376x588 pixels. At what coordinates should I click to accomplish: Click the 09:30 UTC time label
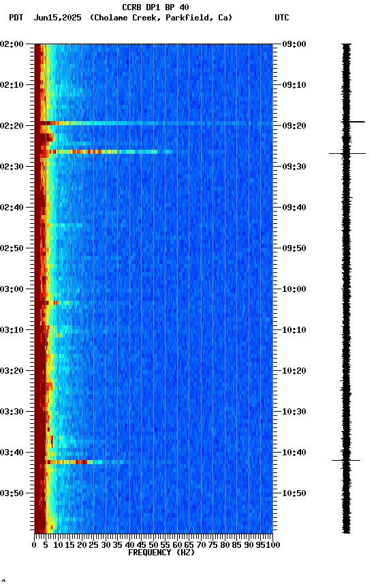coord(294,167)
